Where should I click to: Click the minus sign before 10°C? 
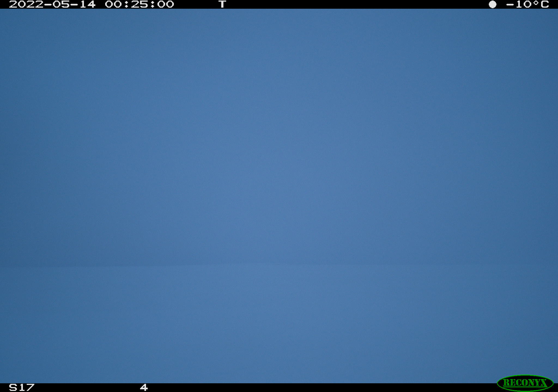510,4
